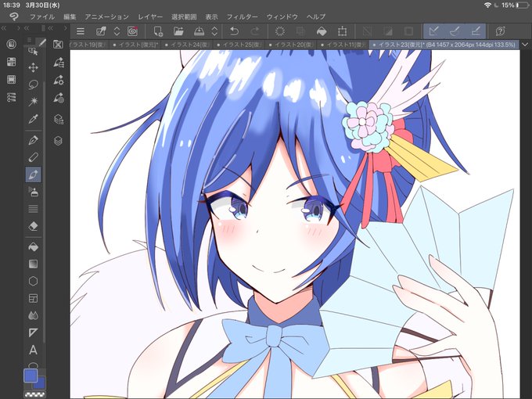This screenshot has height=399, width=532.
Task: Click the clear/loading circle icon
Action: 280,31
